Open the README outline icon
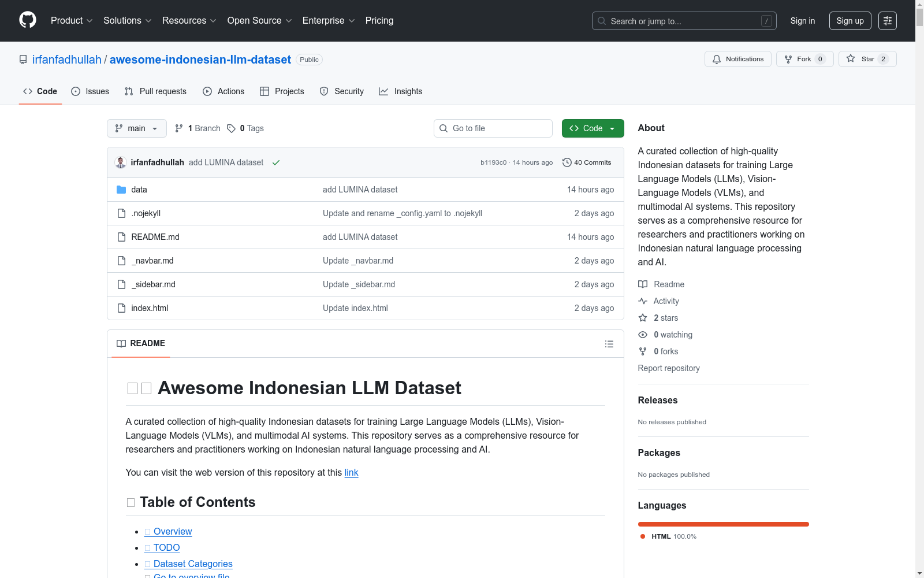This screenshot has height=578, width=924. click(x=609, y=344)
